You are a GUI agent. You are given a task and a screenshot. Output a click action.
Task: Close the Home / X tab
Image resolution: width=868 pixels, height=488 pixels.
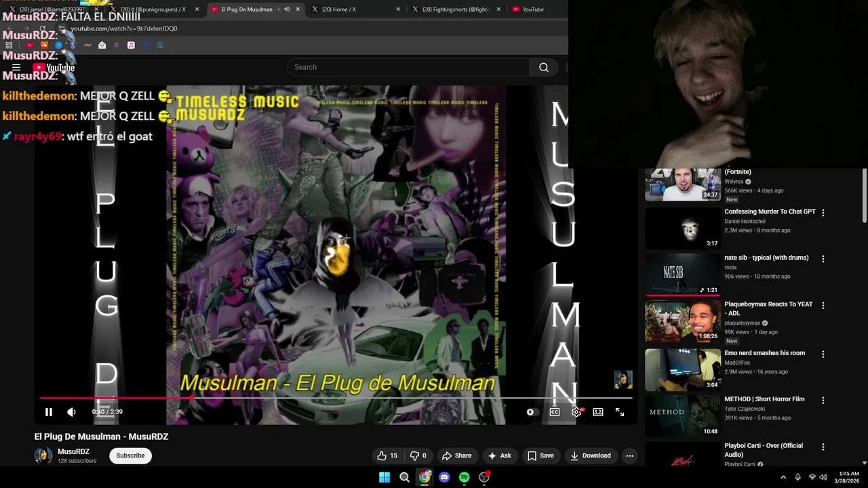[x=398, y=9]
